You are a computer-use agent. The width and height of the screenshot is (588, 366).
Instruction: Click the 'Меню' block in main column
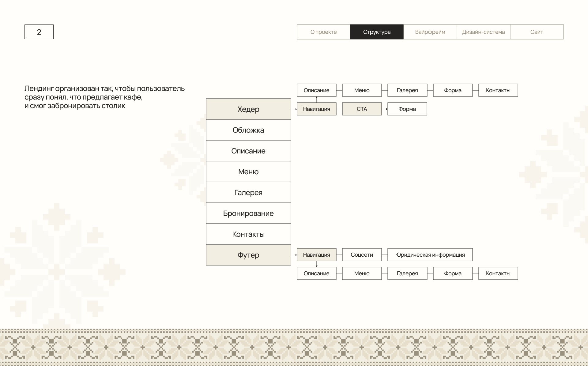(x=248, y=172)
